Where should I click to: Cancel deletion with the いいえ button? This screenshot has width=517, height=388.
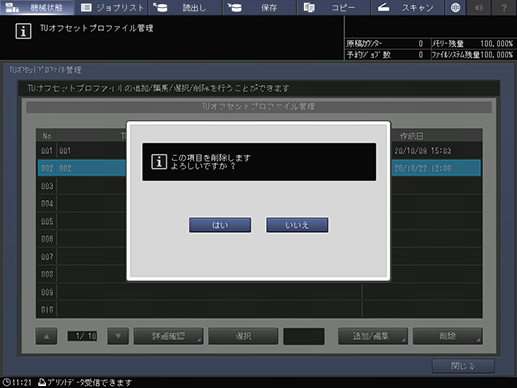point(297,225)
